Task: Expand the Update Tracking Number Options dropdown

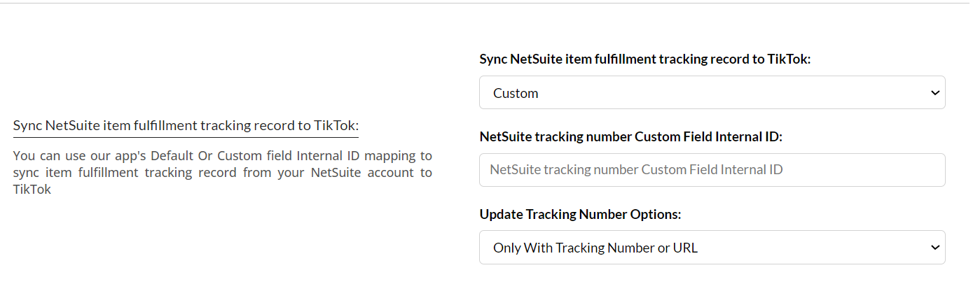Action: click(x=712, y=248)
